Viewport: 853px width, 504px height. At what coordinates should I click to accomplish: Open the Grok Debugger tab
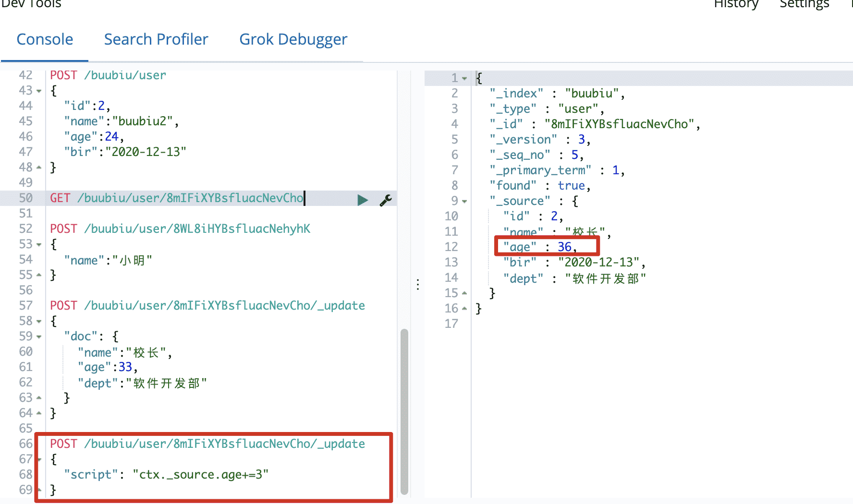point(293,39)
